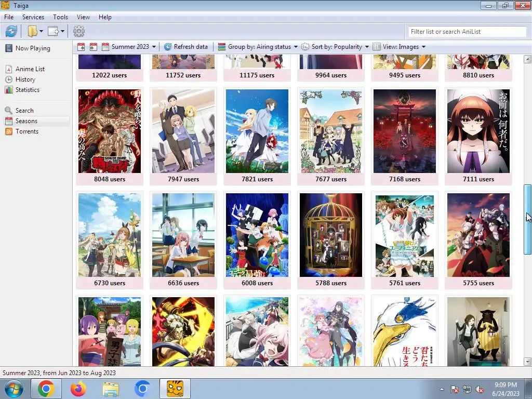Click the 11752 users label

click(x=183, y=75)
